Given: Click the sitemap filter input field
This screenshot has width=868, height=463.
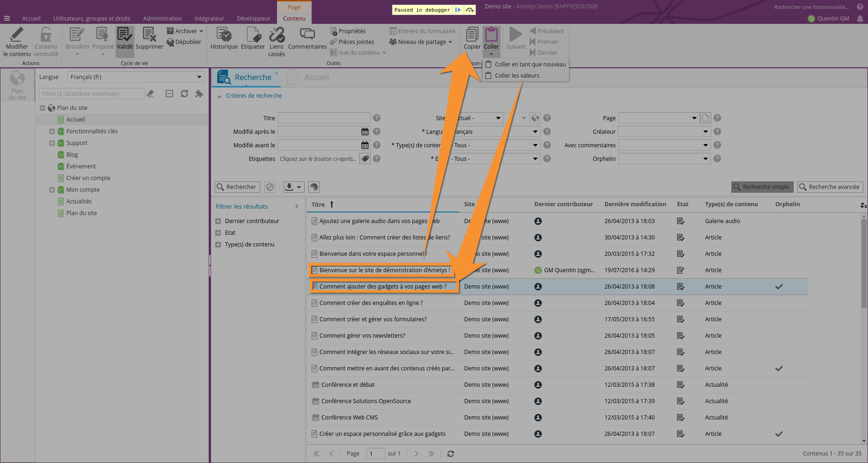Looking at the screenshot, I should [92, 94].
